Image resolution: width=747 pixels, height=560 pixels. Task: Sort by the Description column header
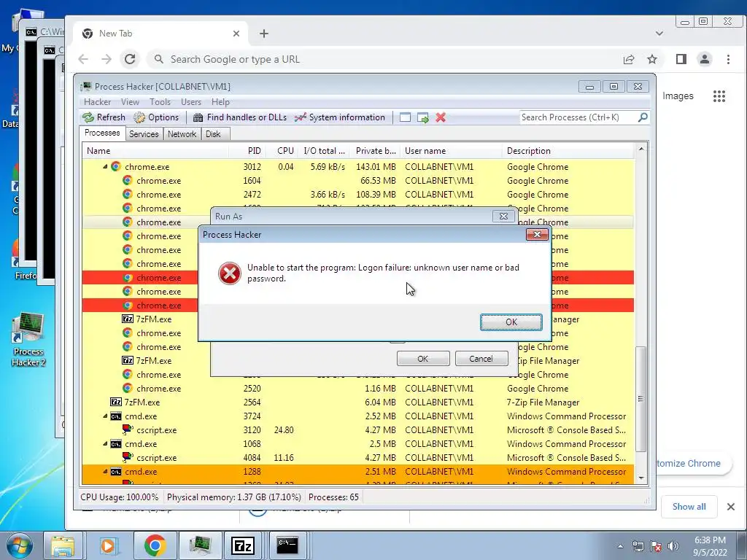(568, 151)
